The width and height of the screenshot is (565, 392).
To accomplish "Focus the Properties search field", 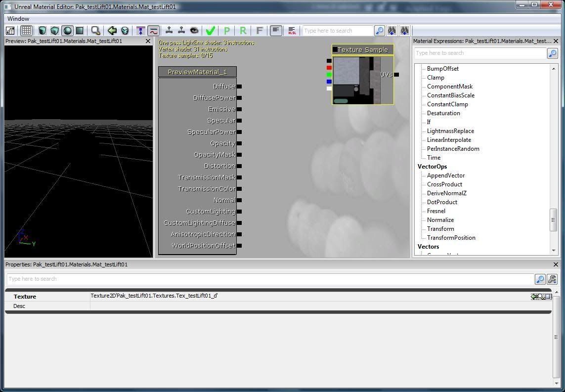I will (270, 279).
